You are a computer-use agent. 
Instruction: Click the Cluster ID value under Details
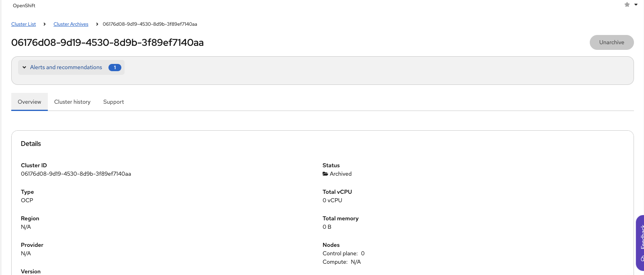76,174
